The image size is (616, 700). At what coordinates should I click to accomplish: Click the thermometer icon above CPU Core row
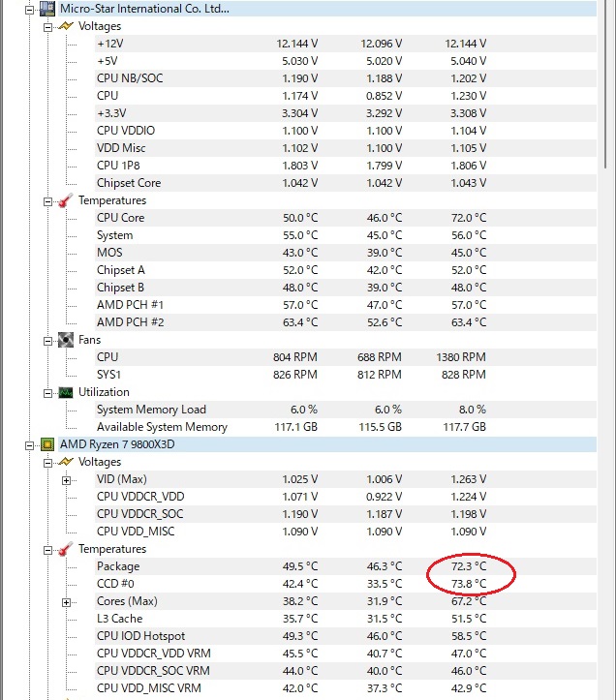pyautogui.click(x=66, y=200)
